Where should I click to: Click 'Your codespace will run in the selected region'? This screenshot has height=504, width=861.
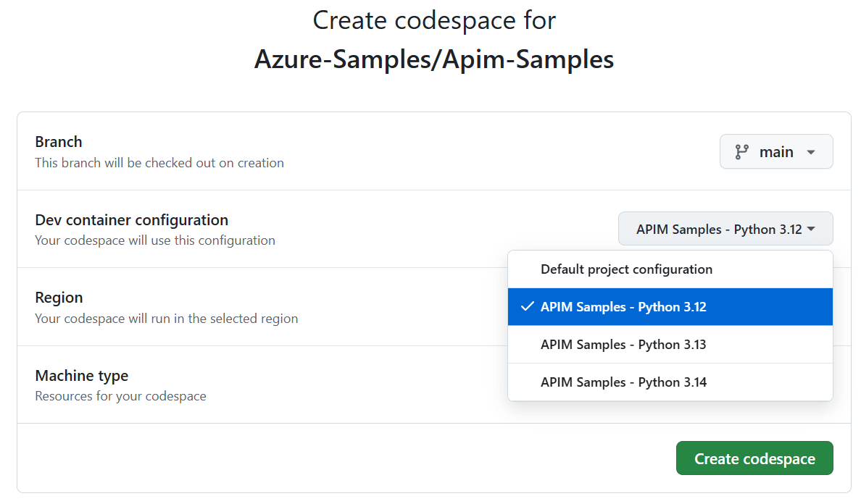(167, 319)
